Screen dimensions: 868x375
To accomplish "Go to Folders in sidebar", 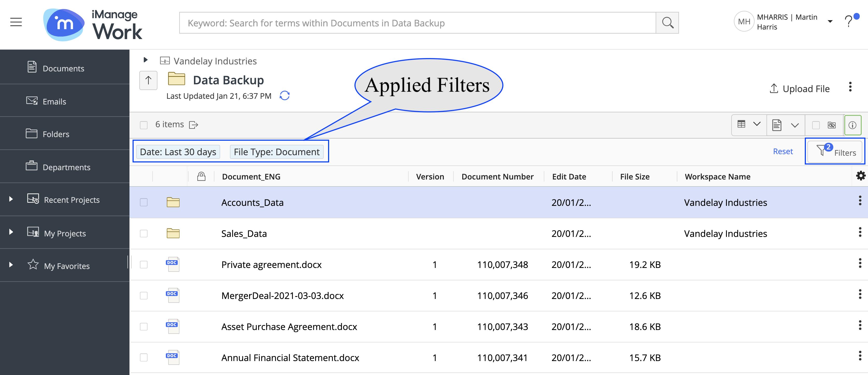I will click(56, 134).
